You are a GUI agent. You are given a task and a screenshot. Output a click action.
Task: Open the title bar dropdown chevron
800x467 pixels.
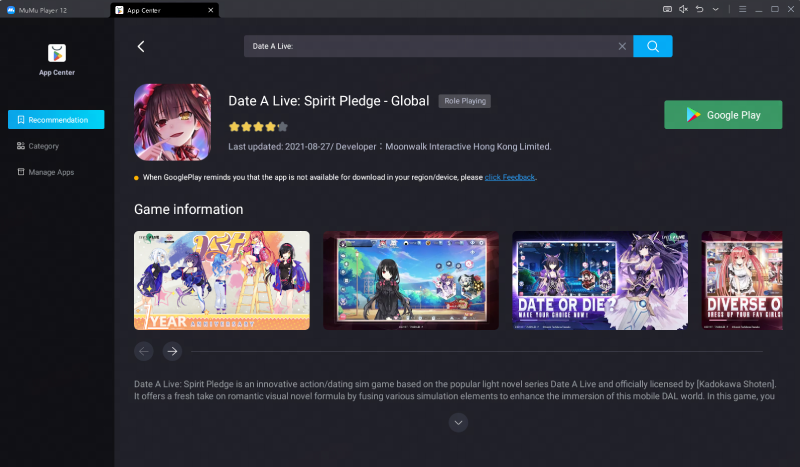[715, 9]
